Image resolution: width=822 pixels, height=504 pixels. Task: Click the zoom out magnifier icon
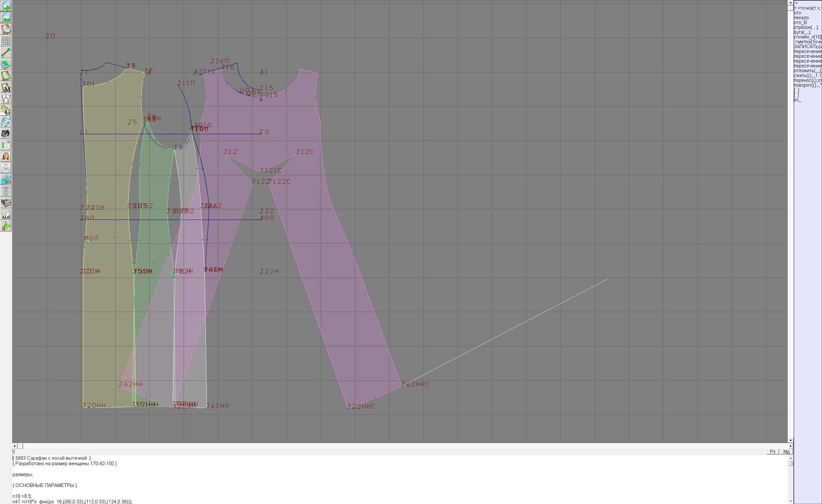(x=6, y=17)
